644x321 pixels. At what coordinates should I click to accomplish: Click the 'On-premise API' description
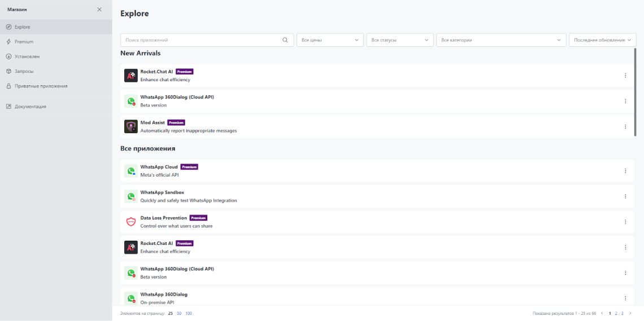[157, 302]
